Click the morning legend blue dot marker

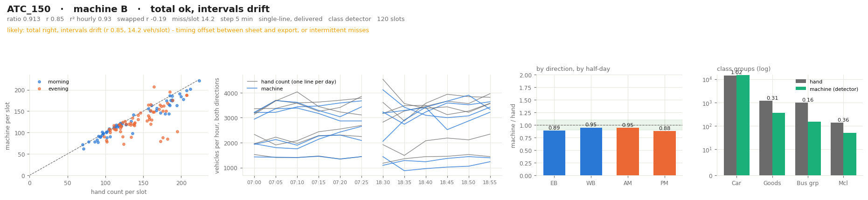click(x=39, y=82)
